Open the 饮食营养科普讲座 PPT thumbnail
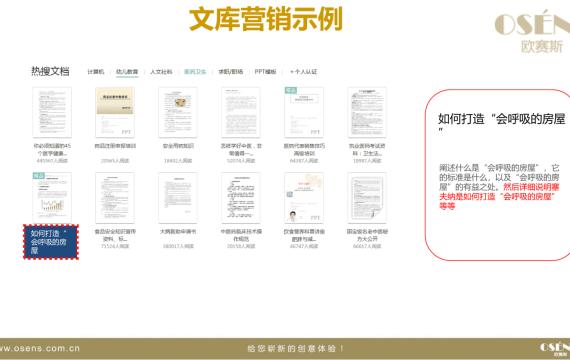 point(304,198)
